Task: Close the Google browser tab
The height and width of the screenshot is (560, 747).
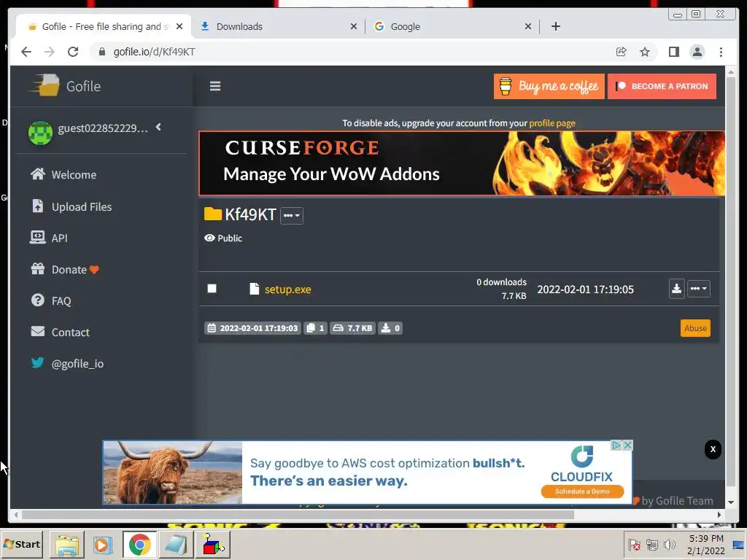Action: click(528, 27)
